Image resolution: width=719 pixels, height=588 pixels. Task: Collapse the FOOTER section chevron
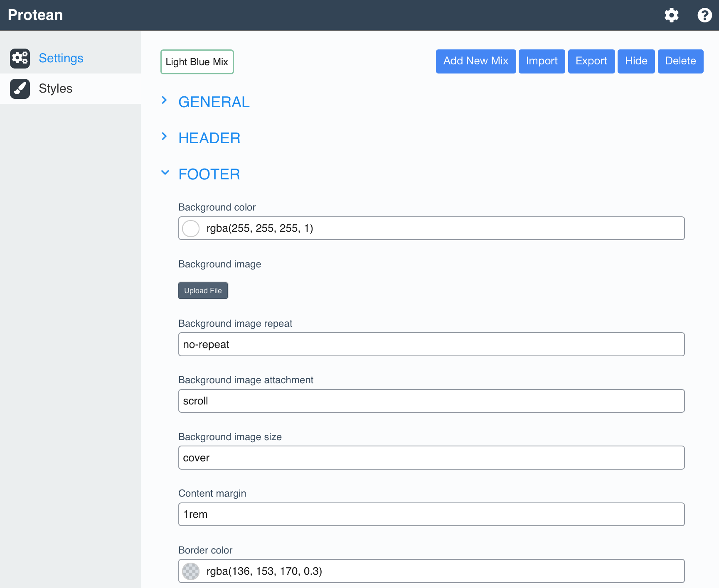pyautogui.click(x=165, y=173)
